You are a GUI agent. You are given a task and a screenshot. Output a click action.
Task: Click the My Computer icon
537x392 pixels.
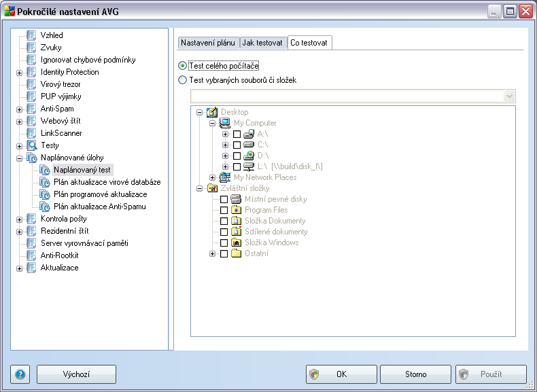pyautogui.click(x=225, y=123)
